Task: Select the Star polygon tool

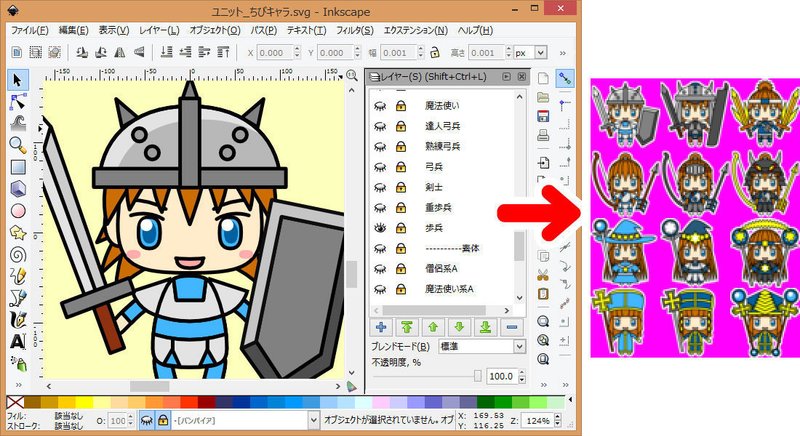Action: (18, 233)
